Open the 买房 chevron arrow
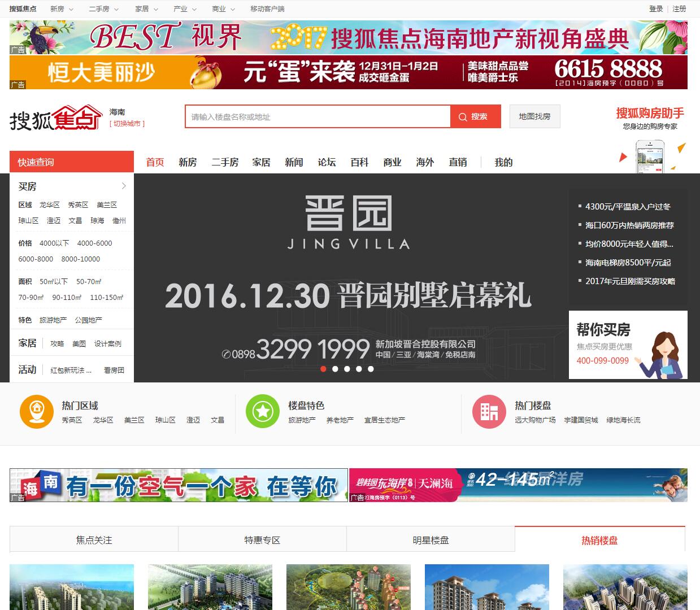The height and width of the screenshot is (610, 700). [124, 186]
